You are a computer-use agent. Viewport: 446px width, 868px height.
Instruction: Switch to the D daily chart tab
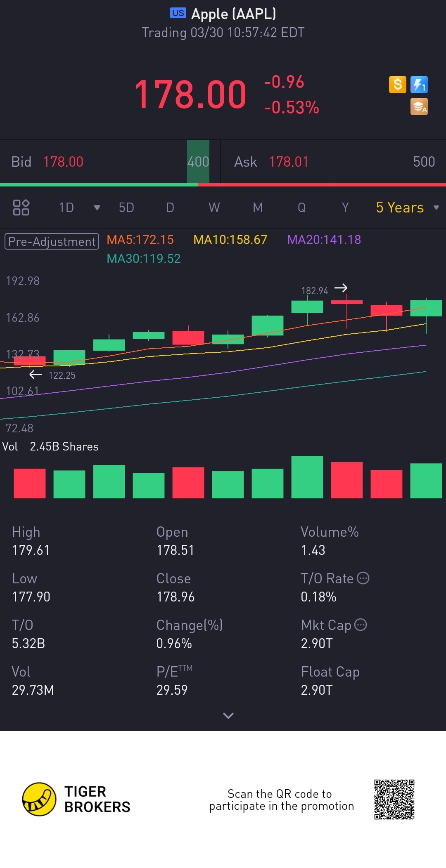pos(170,208)
